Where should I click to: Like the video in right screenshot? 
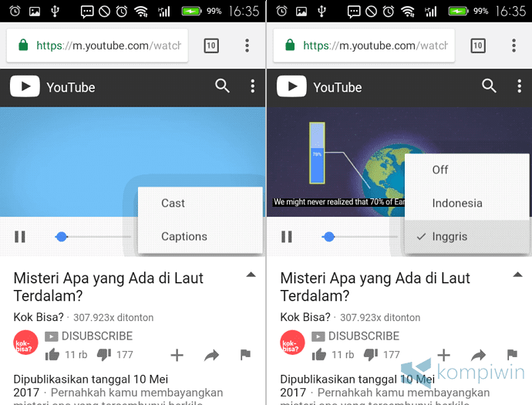pyautogui.click(x=319, y=354)
